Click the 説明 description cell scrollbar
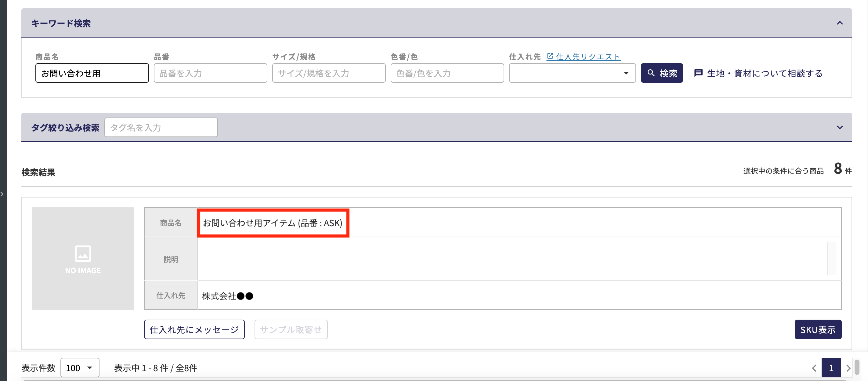Viewport: 868px width, 381px height. tap(831, 259)
